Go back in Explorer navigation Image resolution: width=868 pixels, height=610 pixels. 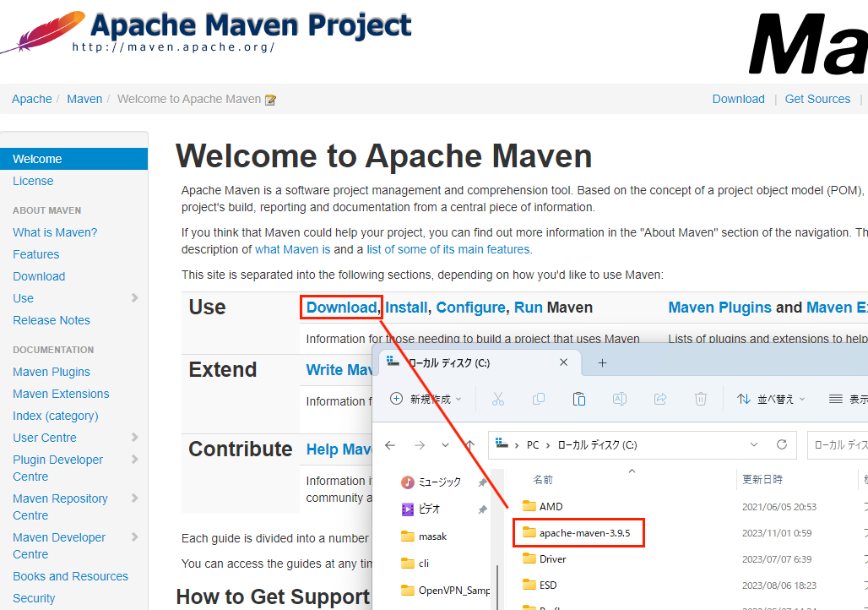pos(390,445)
